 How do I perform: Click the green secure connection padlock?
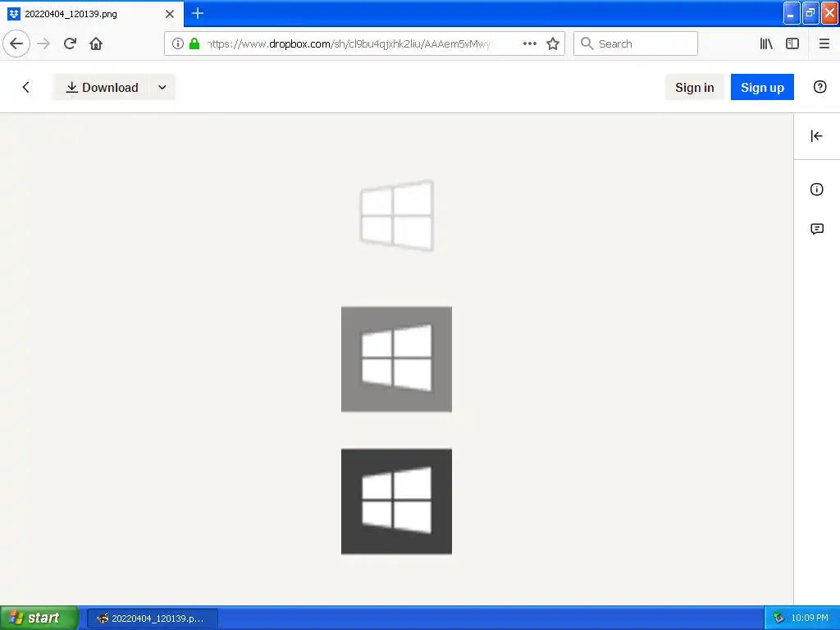coord(194,43)
